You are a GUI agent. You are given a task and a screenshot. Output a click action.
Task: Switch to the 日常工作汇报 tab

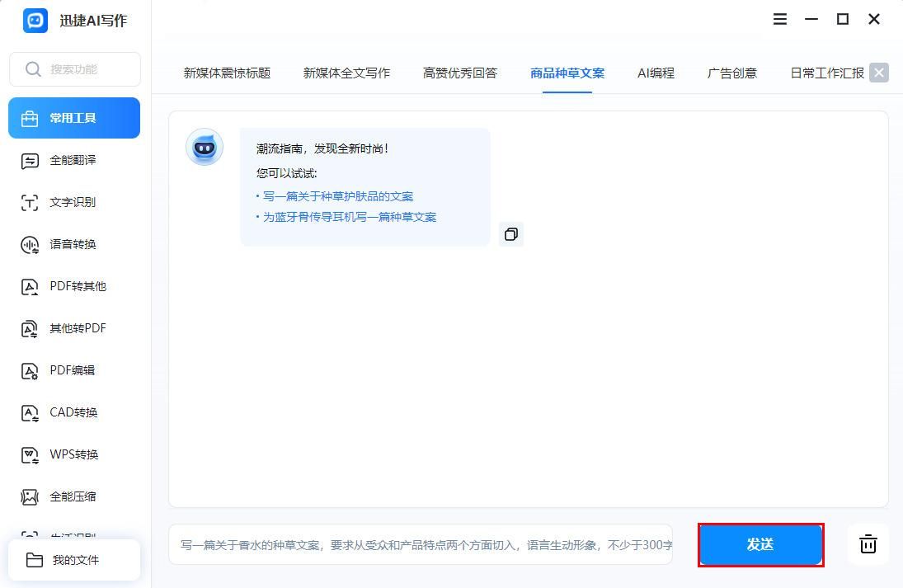pos(827,73)
